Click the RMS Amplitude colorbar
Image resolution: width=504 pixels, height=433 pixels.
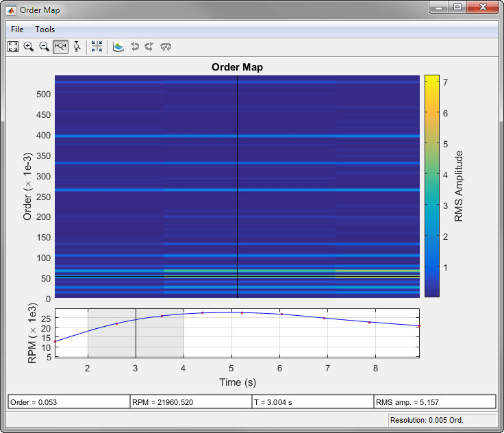click(x=431, y=185)
